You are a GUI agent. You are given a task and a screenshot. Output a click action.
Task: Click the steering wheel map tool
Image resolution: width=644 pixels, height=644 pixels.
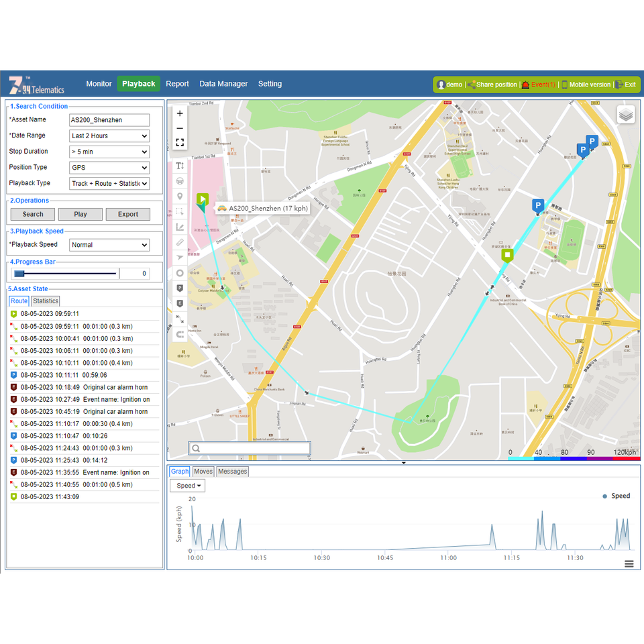(180, 180)
